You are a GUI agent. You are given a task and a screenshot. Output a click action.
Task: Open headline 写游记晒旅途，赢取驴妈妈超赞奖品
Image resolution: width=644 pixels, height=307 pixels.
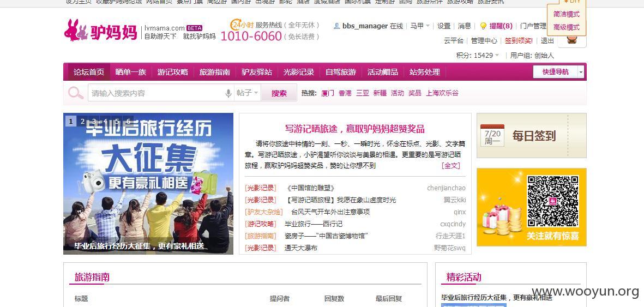pos(355,129)
